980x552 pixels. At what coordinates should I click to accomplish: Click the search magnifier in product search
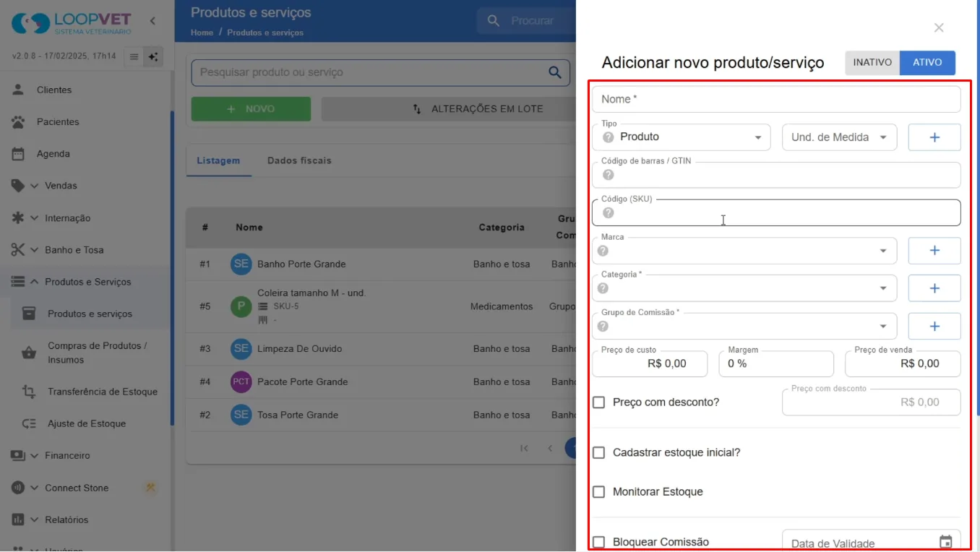pos(554,72)
